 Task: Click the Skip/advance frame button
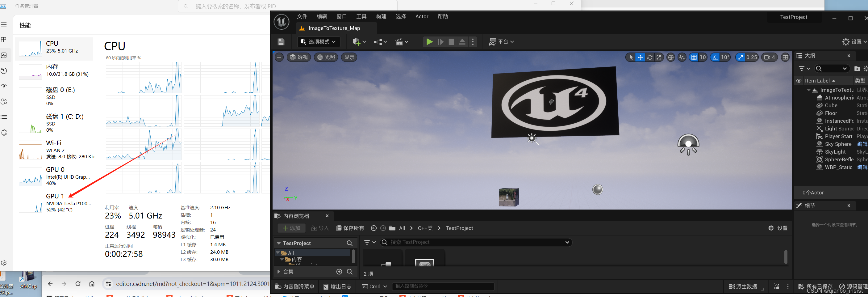tap(440, 42)
